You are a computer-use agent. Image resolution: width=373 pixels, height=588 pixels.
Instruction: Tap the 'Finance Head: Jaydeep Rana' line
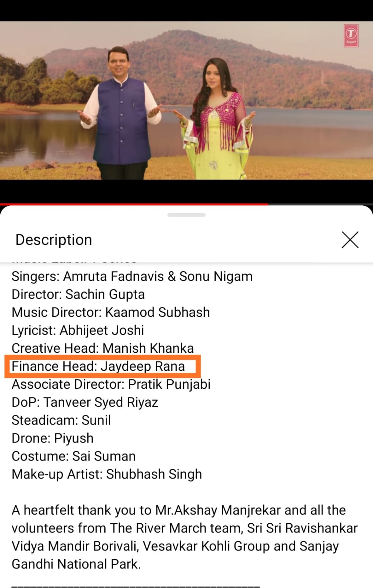point(98,366)
